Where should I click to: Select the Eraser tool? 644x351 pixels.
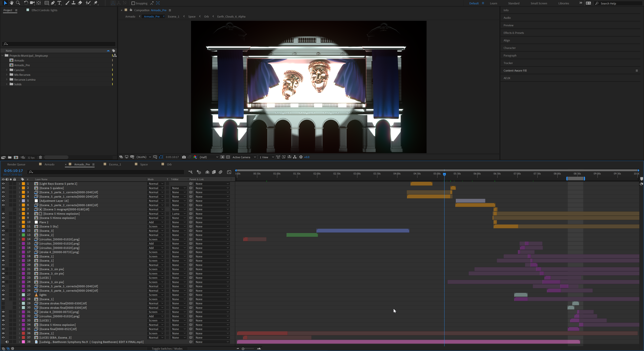pos(80,3)
